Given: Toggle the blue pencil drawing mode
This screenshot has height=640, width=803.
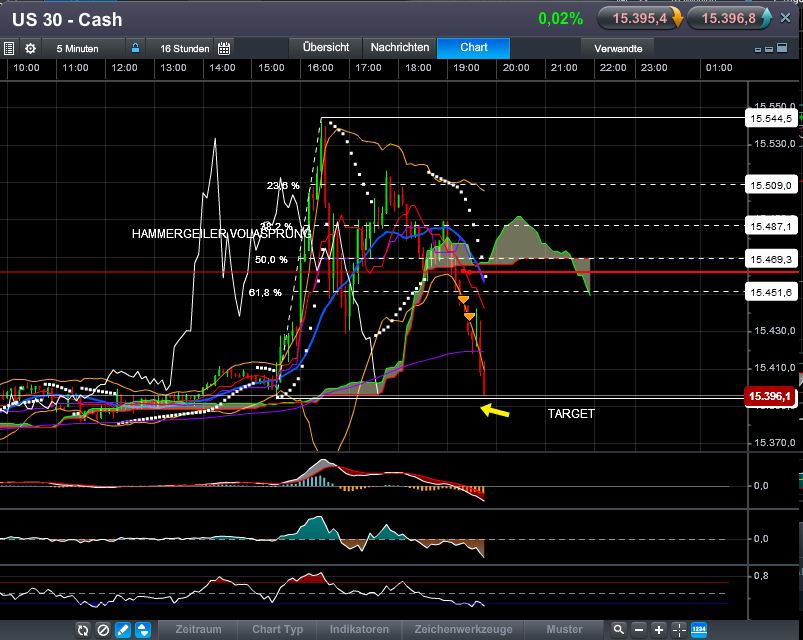Looking at the screenshot, I should pyautogui.click(x=123, y=630).
